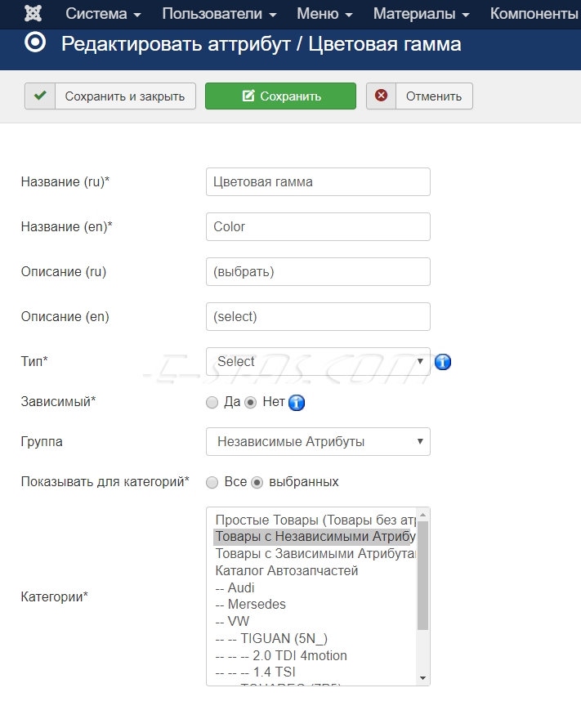This screenshot has width=581, height=728.
Task: Choose Все for category display
Action: click(212, 483)
